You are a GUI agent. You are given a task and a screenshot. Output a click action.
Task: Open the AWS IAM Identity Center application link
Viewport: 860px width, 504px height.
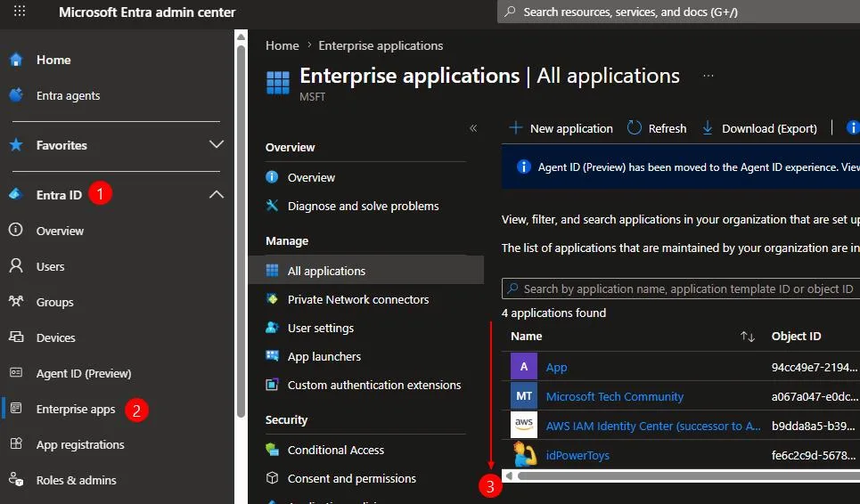[652, 426]
